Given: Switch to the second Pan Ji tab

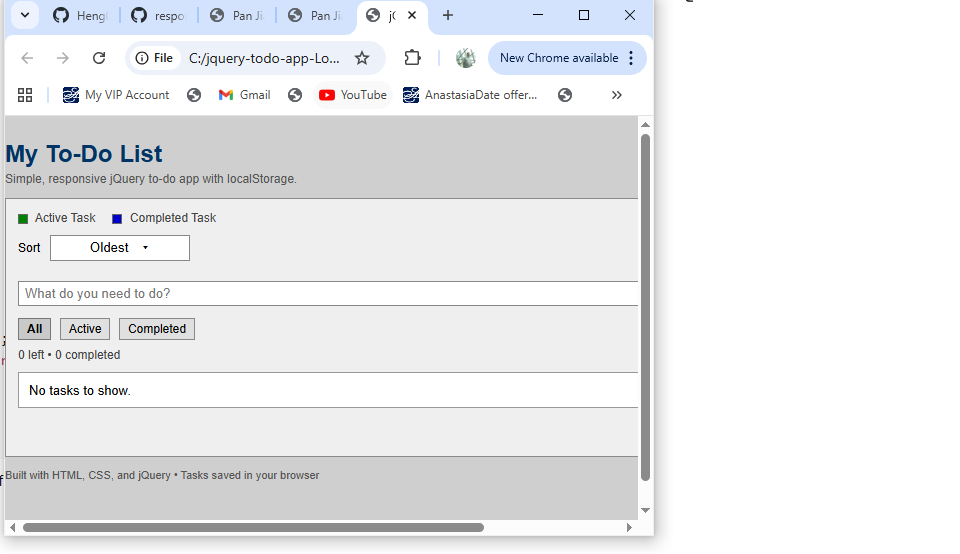Looking at the screenshot, I should 315,15.
